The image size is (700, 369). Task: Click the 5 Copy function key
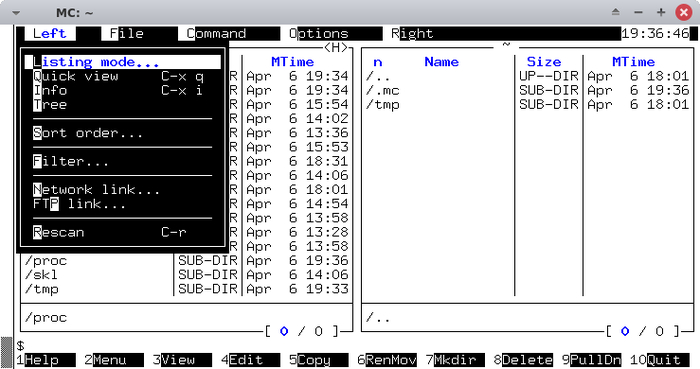(319, 360)
